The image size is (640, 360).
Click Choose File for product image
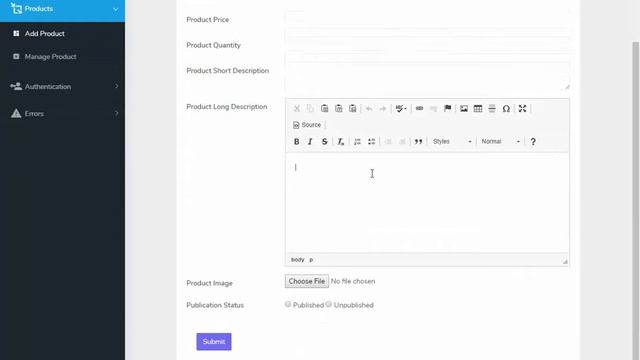[307, 281]
